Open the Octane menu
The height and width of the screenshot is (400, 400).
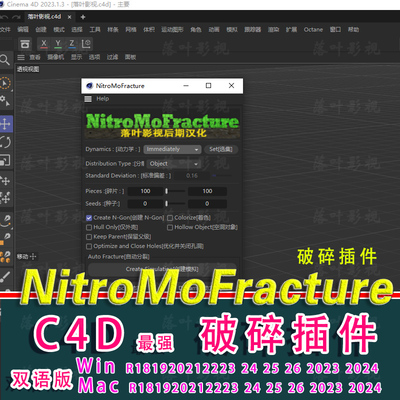tap(313, 29)
